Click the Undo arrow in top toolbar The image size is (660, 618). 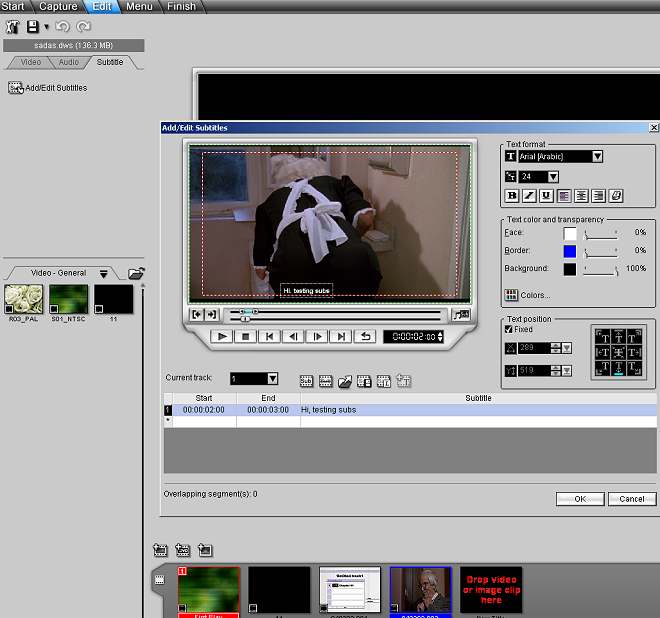pos(62,27)
